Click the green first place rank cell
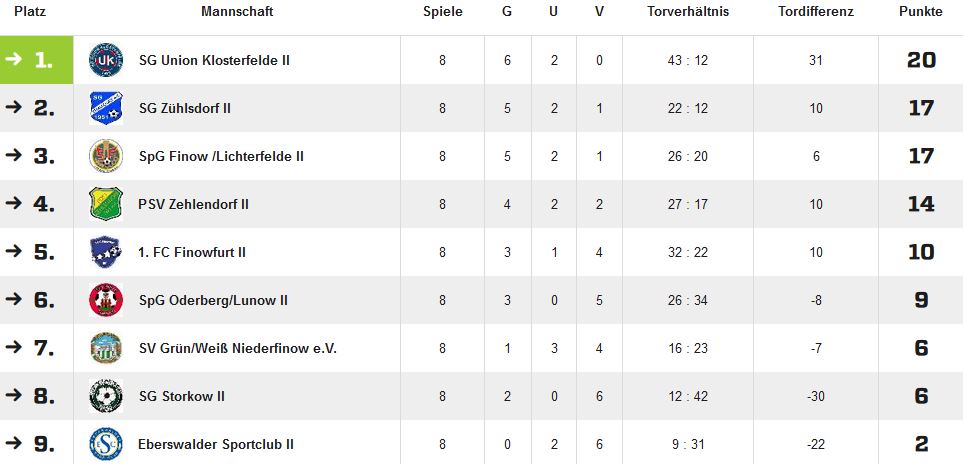963x464 pixels. tap(36, 60)
